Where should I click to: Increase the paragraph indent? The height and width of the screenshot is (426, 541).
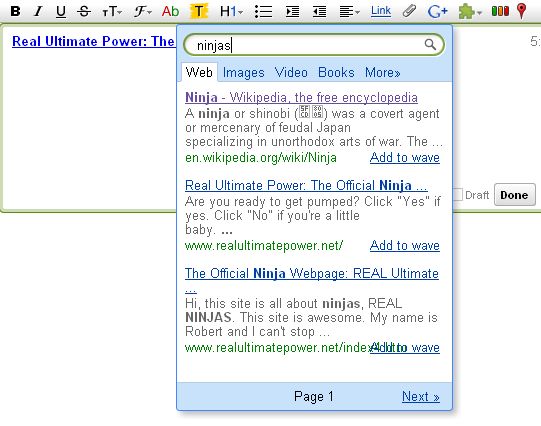click(x=293, y=11)
